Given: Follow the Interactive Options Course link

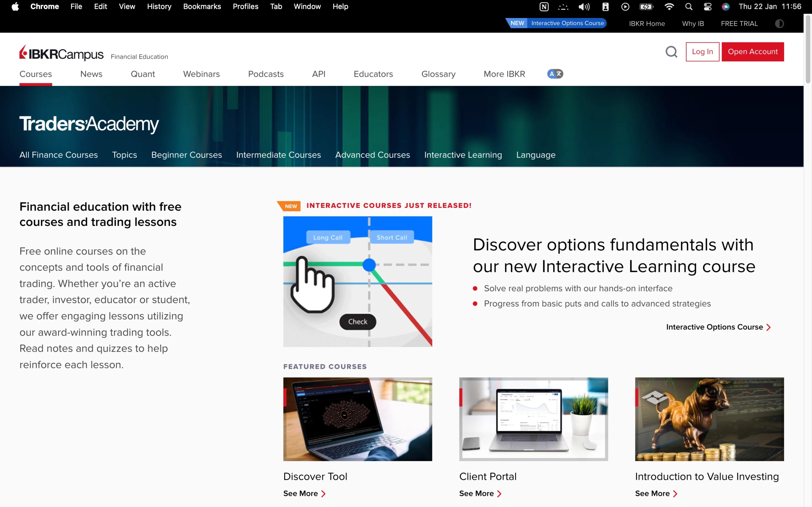Looking at the screenshot, I should click(x=715, y=327).
